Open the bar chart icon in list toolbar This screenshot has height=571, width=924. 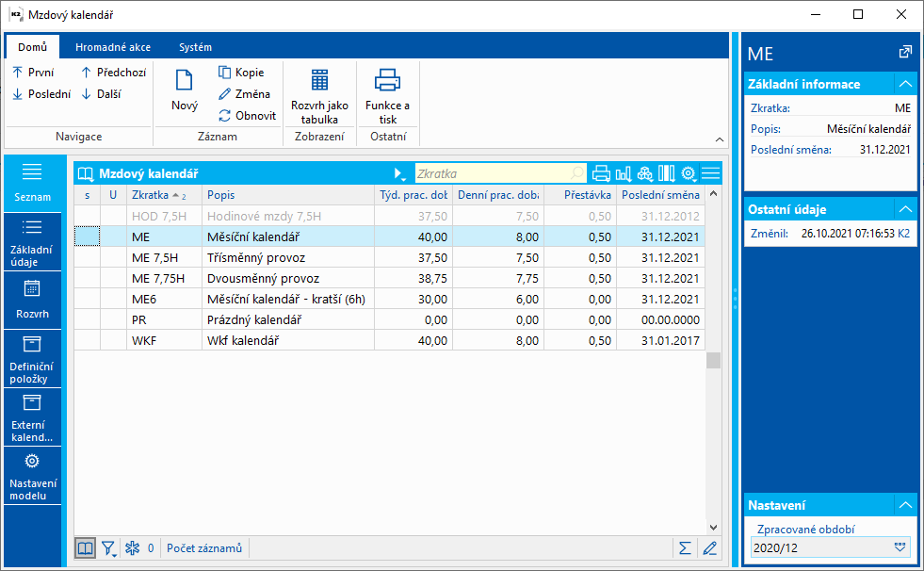click(x=624, y=173)
